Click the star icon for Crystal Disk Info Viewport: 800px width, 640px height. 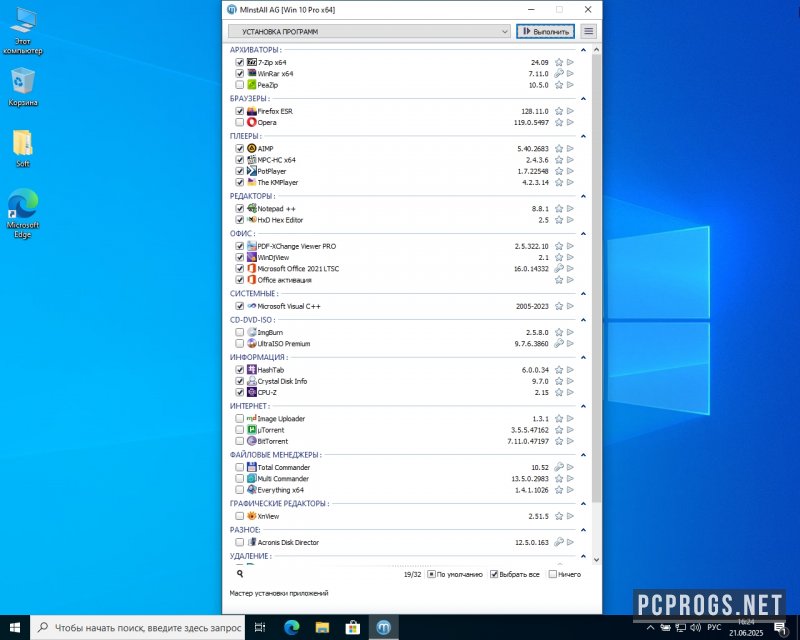[559, 381]
